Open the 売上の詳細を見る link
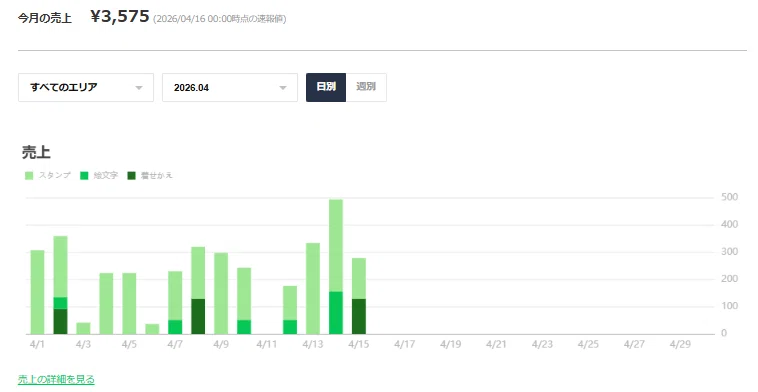Viewport: 758px width, 392px height. tap(57, 379)
